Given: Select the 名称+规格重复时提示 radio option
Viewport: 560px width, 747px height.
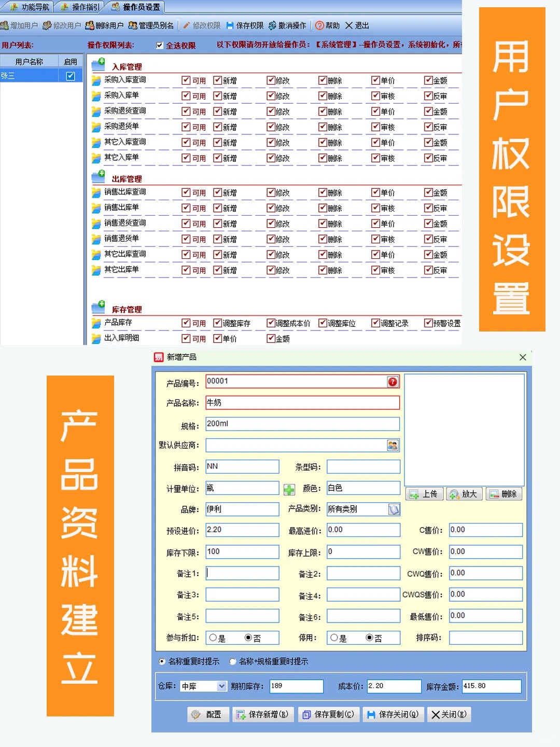Looking at the screenshot, I should pyautogui.click(x=233, y=661).
